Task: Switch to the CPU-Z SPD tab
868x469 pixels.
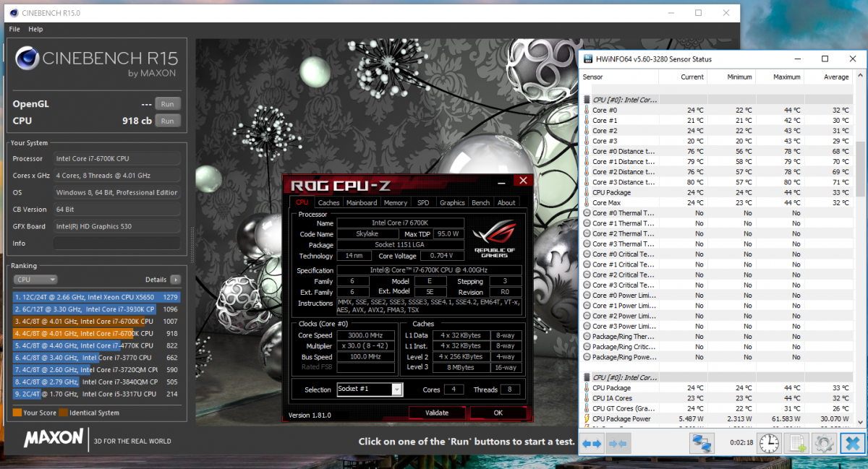Action: (x=423, y=202)
